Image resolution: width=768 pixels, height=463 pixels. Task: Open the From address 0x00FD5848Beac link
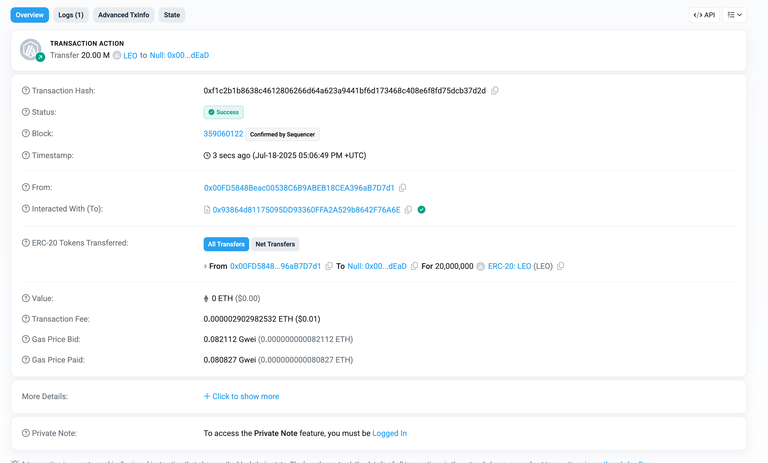pos(299,188)
